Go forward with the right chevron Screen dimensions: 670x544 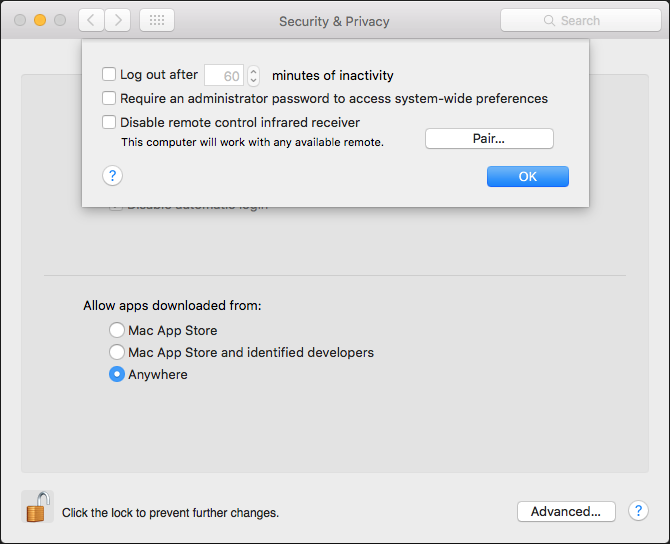[118, 20]
